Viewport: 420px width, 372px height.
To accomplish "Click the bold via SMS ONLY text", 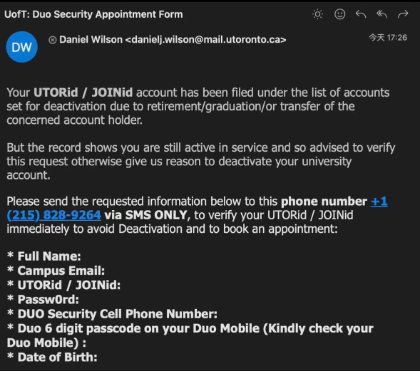I will (147, 215).
